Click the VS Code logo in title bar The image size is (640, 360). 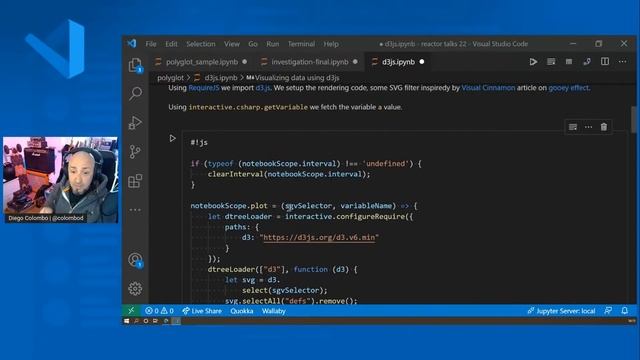tap(132, 44)
